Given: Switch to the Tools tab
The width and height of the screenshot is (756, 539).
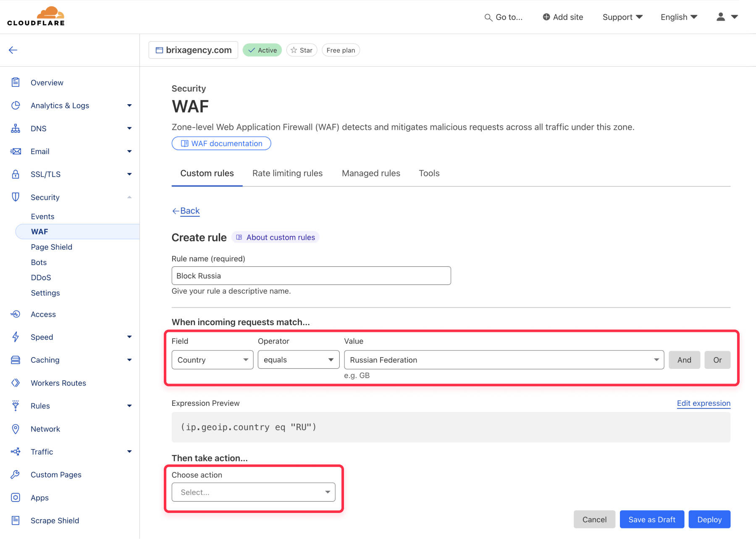Looking at the screenshot, I should click(x=429, y=174).
